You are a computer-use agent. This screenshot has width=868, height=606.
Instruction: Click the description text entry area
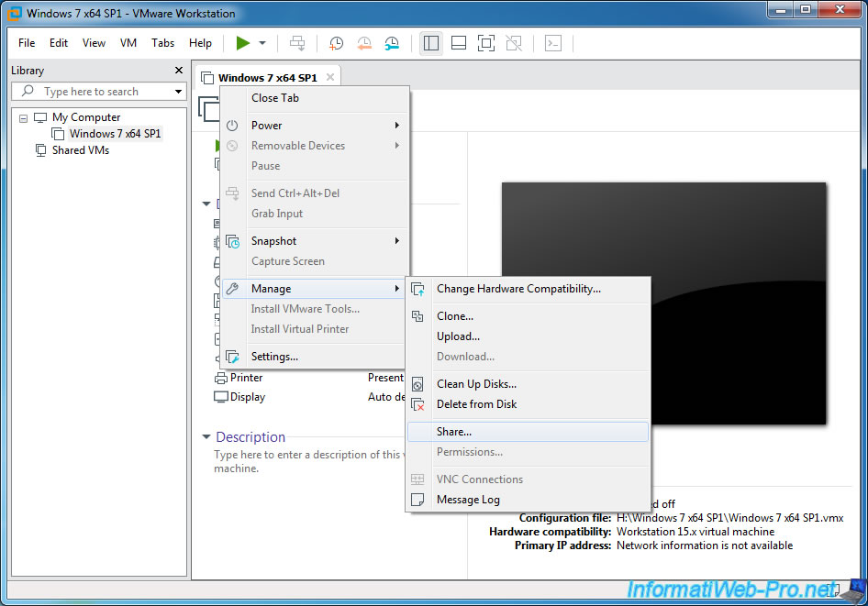309,461
